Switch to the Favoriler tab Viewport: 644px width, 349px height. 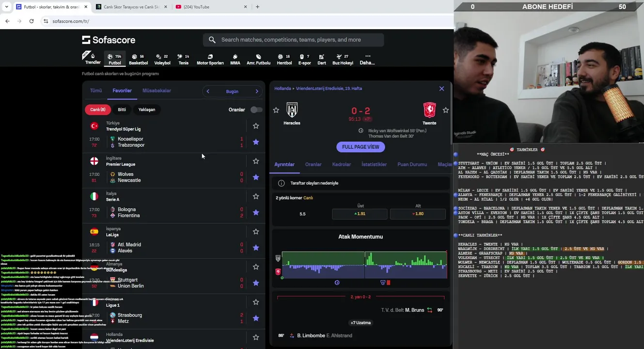pos(122,91)
